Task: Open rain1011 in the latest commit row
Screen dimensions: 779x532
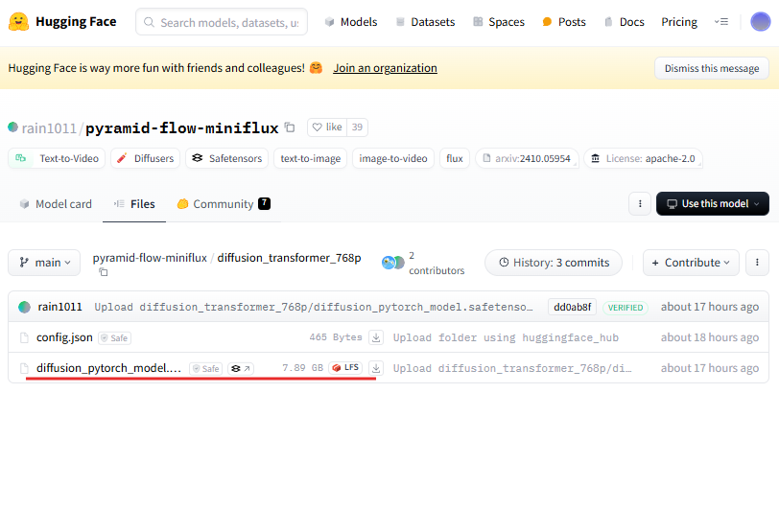Action: (59, 307)
